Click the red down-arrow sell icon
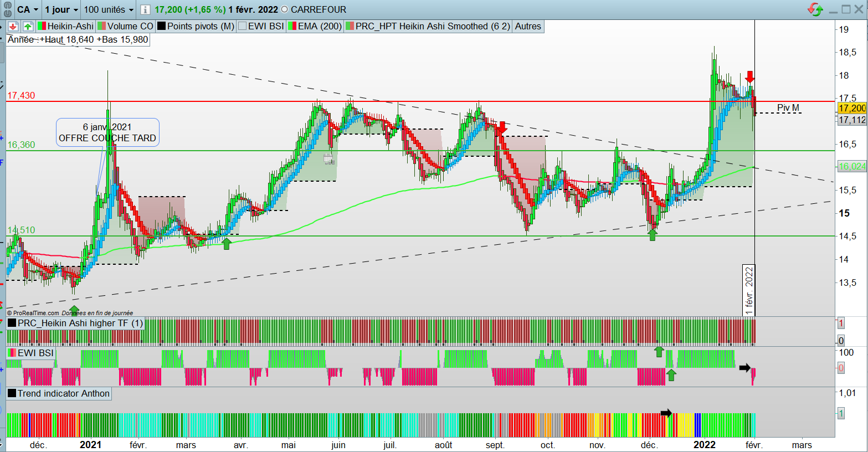This screenshot has width=868, height=452. point(13,26)
